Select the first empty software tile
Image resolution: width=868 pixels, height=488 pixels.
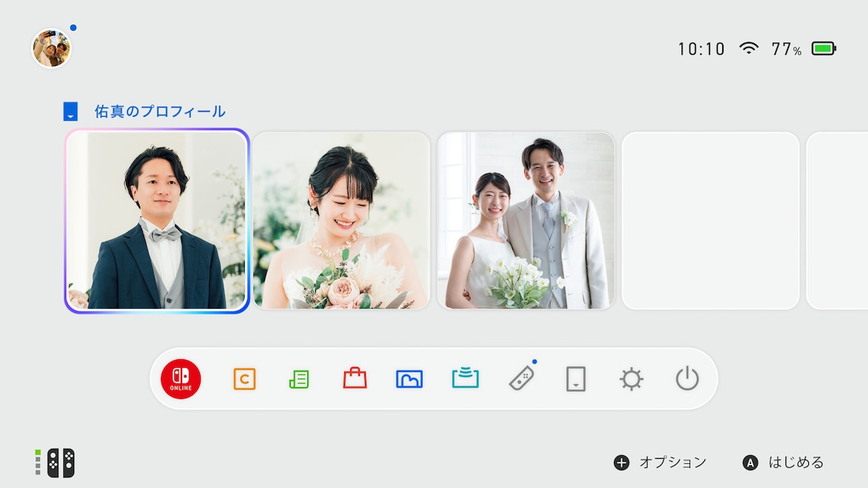tap(711, 221)
